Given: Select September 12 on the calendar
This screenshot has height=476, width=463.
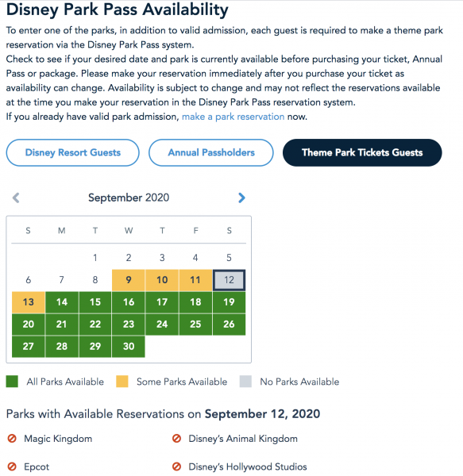Looking at the screenshot, I should pyautogui.click(x=229, y=280).
